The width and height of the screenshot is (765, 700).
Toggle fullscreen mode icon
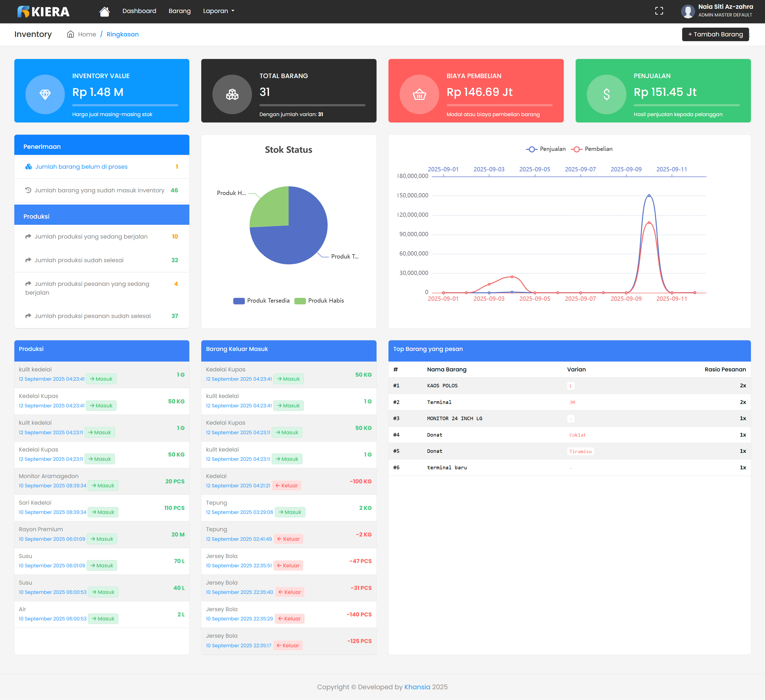[659, 11]
